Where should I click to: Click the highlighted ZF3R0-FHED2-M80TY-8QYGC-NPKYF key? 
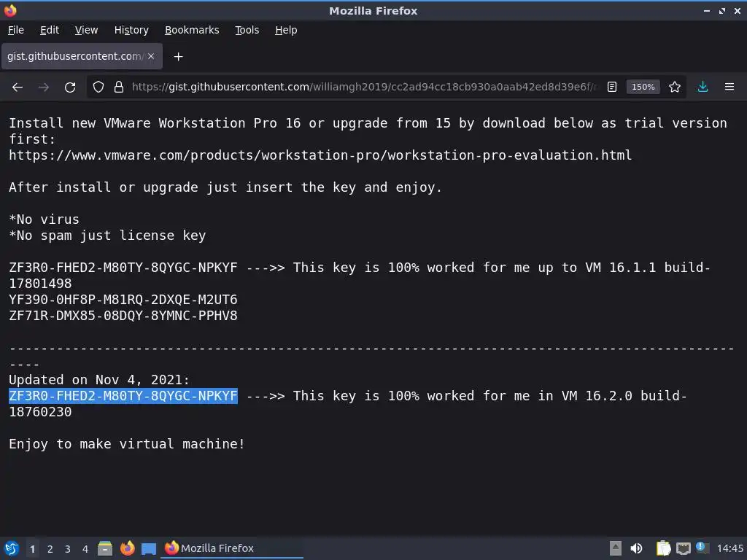tap(123, 396)
